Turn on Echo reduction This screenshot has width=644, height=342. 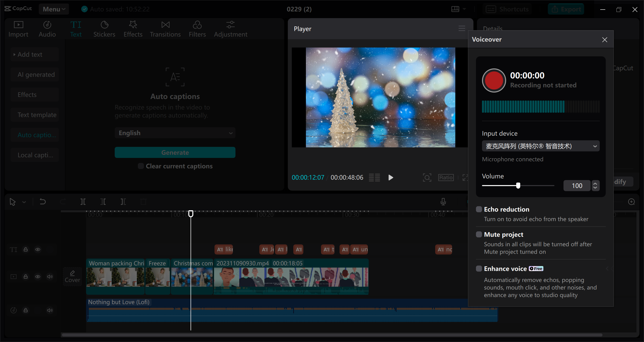point(478,209)
